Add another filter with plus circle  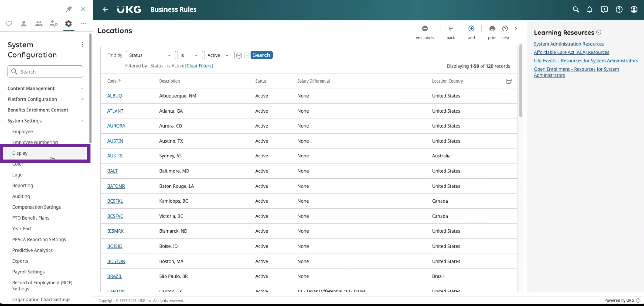tap(239, 55)
